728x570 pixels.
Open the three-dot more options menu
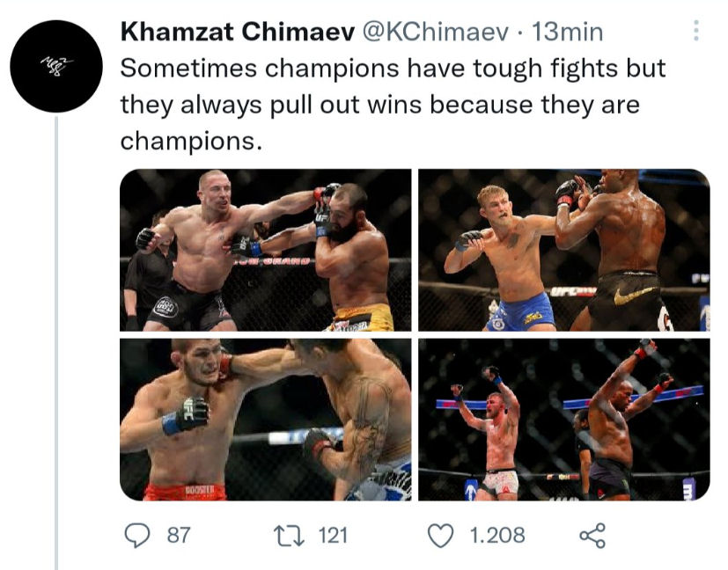click(696, 33)
